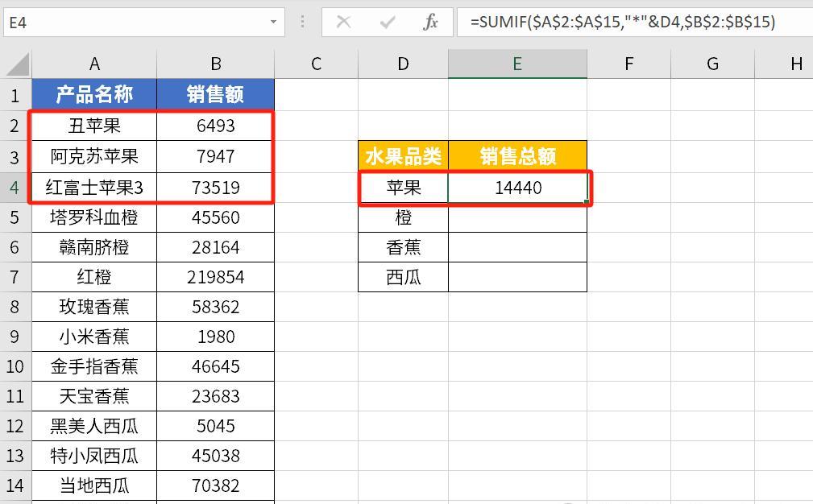Select row 7 header
This screenshot has height=504, width=813.
15,277
